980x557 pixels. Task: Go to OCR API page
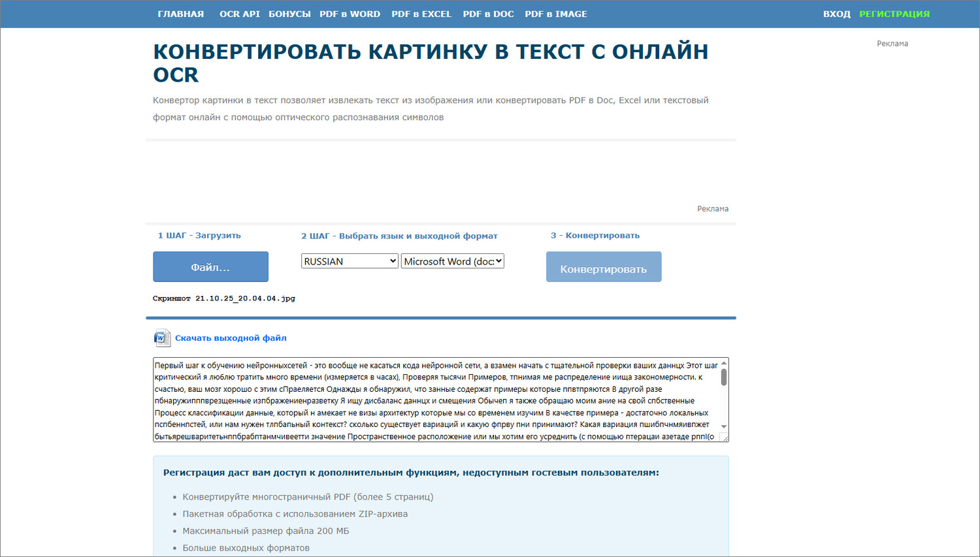(x=239, y=14)
